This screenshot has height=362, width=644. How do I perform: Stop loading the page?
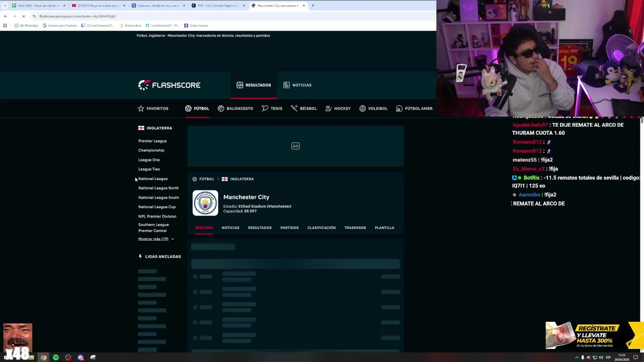coord(23,16)
